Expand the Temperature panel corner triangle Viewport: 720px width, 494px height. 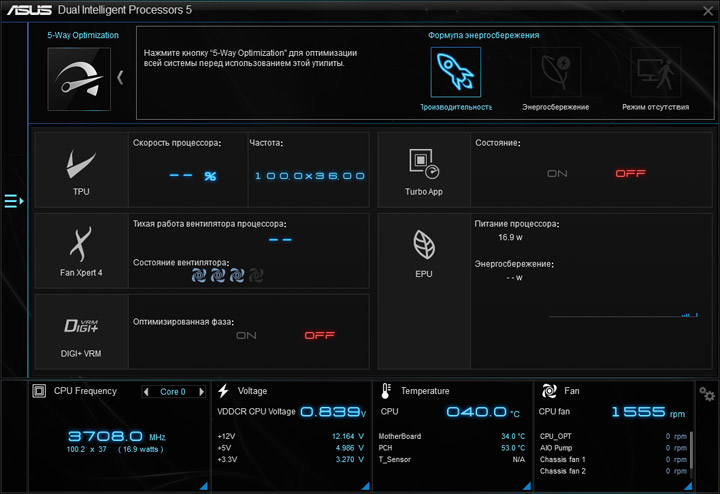[x=527, y=486]
